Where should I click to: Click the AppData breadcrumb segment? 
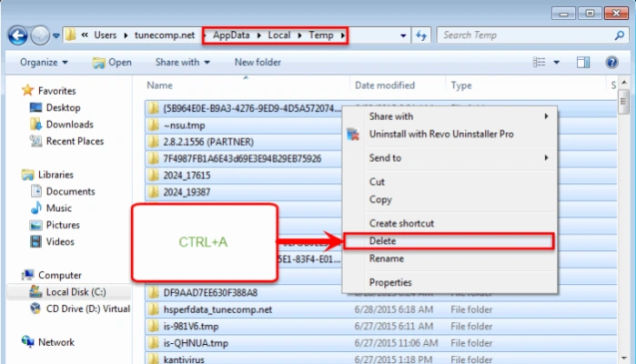pos(231,35)
